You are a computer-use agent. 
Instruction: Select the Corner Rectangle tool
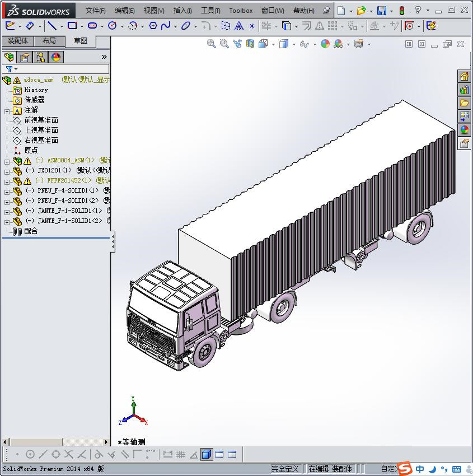pyautogui.click(x=72, y=26)
